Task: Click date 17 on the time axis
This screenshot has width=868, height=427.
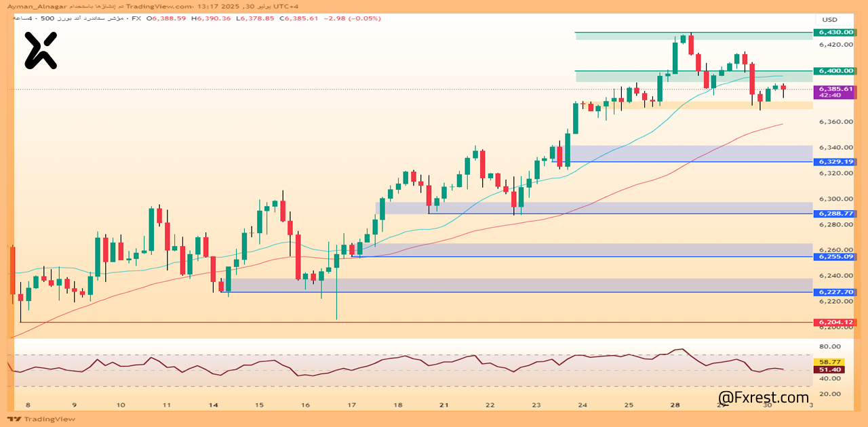Action: [x=351, y=405]
